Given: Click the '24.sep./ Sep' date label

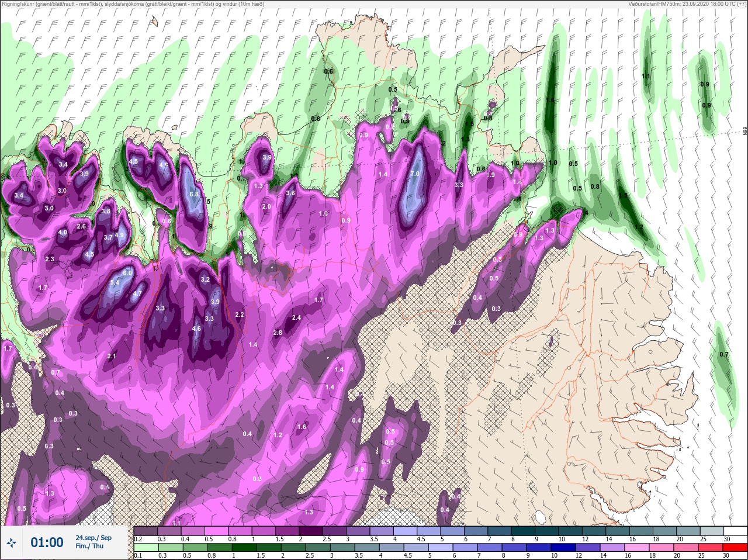Looking at the screenshot, I should coord(93,538).
